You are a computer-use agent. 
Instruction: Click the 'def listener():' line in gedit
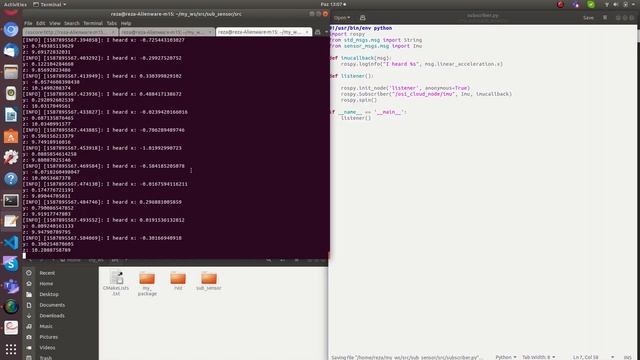tap(351, 76)
